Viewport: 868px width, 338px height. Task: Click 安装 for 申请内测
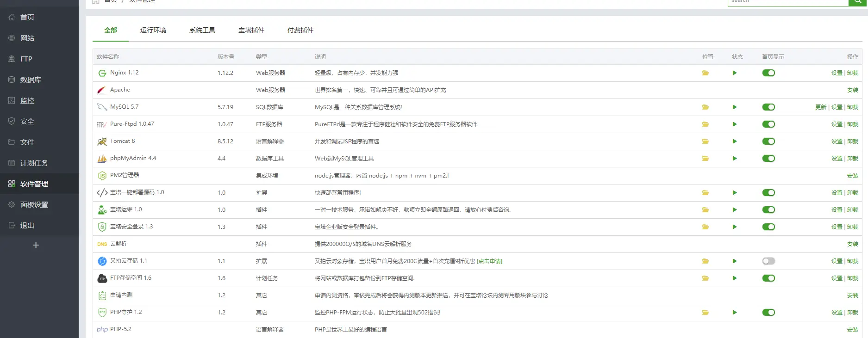(853, 295)
